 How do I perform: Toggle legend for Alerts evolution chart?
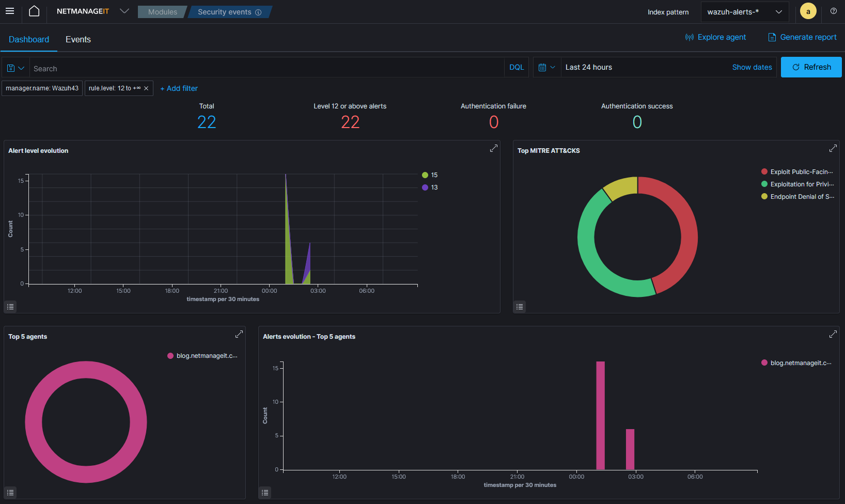click(x=265, y=493)
